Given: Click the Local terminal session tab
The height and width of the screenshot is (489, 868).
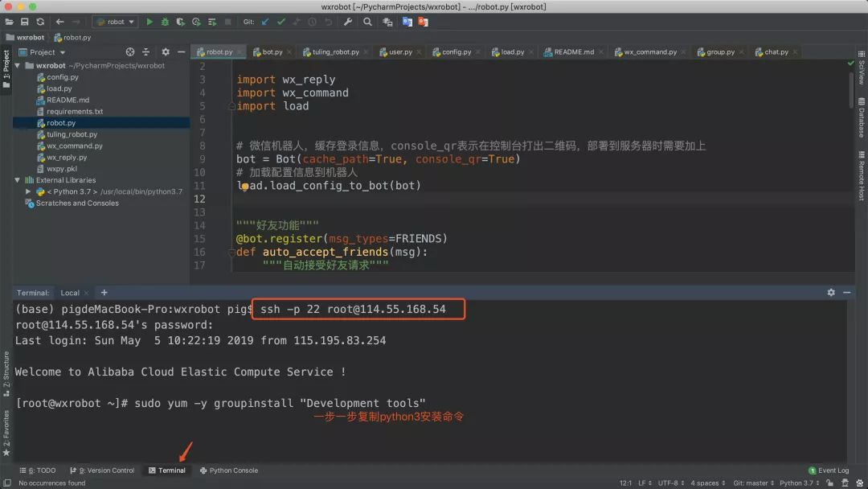Looking at the screenshot, I should tap(70, 293).
